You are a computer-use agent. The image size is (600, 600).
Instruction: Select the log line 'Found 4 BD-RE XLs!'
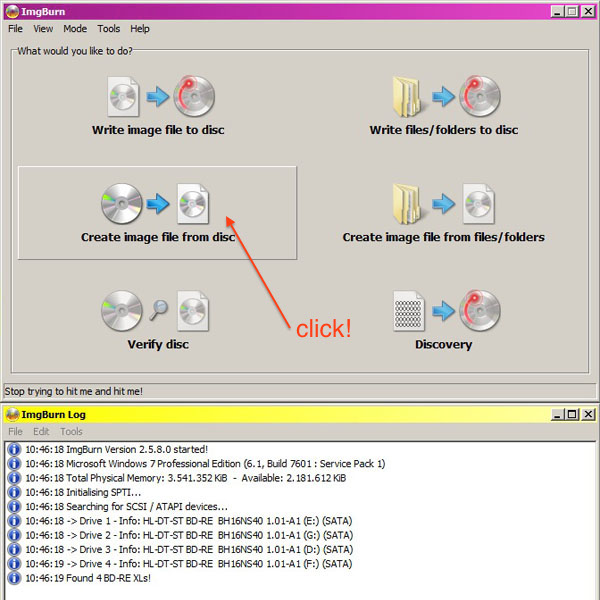point(88,578)
